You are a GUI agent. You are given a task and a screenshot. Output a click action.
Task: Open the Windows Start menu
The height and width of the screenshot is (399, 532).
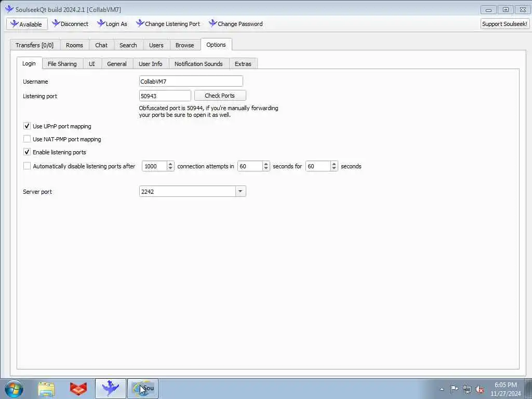[x=14, y=389]
